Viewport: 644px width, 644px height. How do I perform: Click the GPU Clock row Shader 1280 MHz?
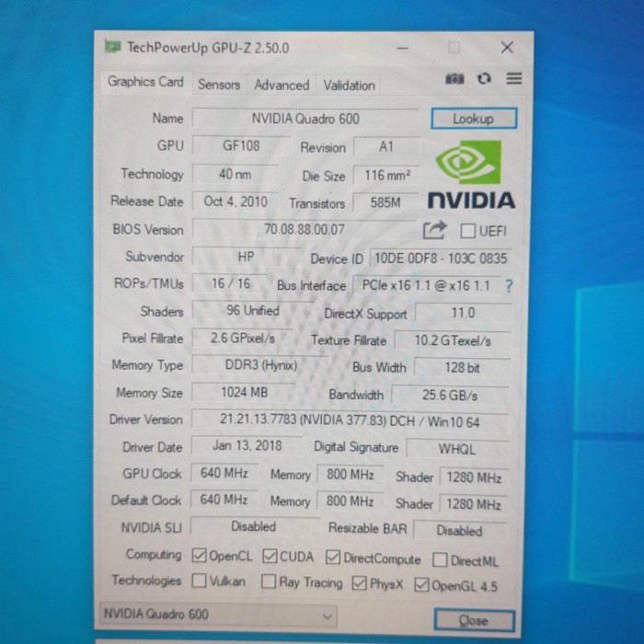(x=474, y=477)
